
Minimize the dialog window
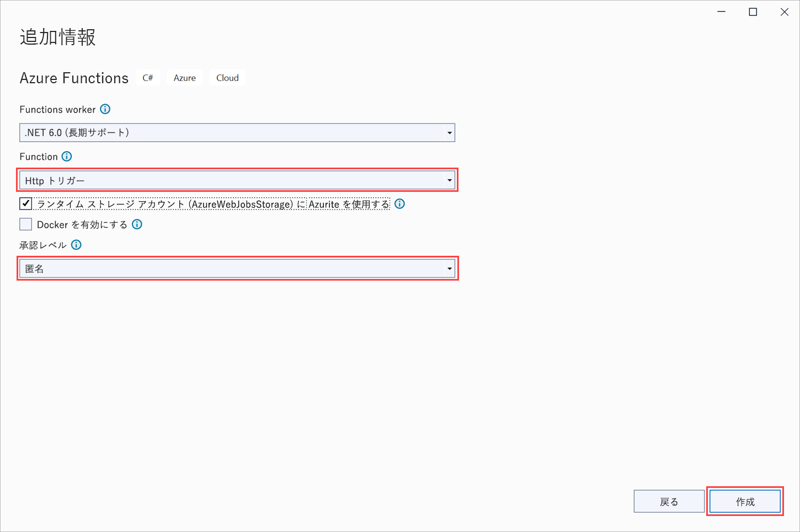tap(721, 12)
